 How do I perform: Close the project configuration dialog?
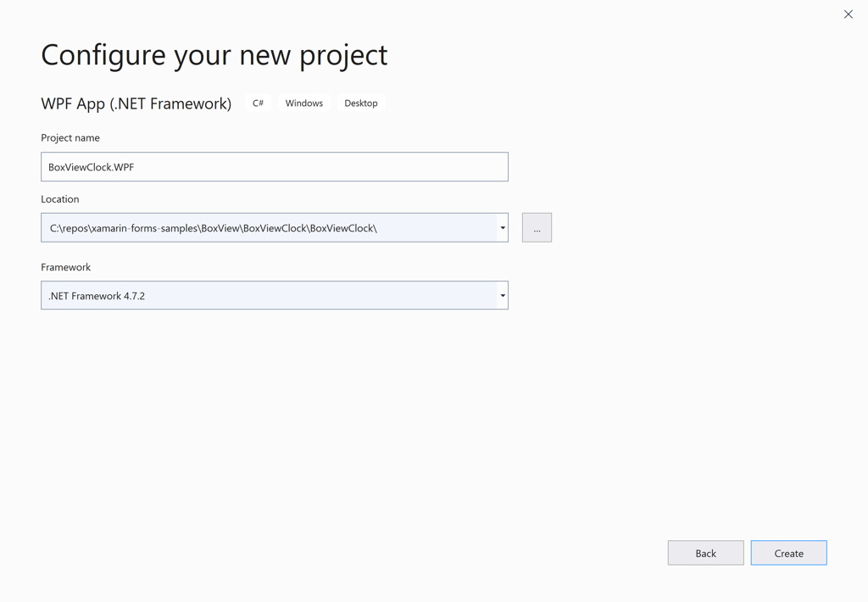click(x=848, y=14)
